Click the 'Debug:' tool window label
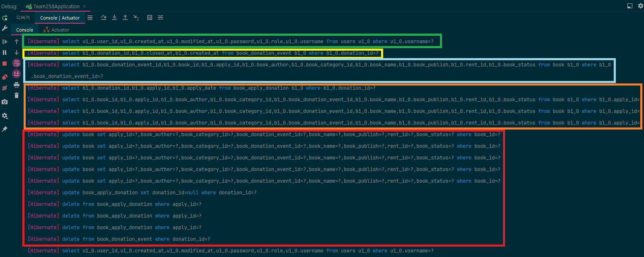 [9, 6]
